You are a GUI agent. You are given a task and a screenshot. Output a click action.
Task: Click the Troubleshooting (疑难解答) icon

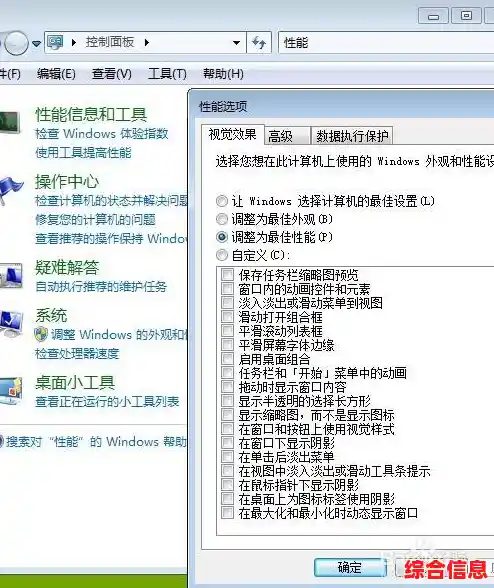[x=11, y=276]
